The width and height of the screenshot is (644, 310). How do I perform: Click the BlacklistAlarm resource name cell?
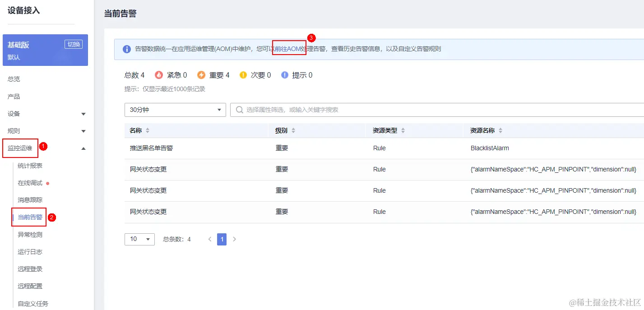[x=490, y=148]
